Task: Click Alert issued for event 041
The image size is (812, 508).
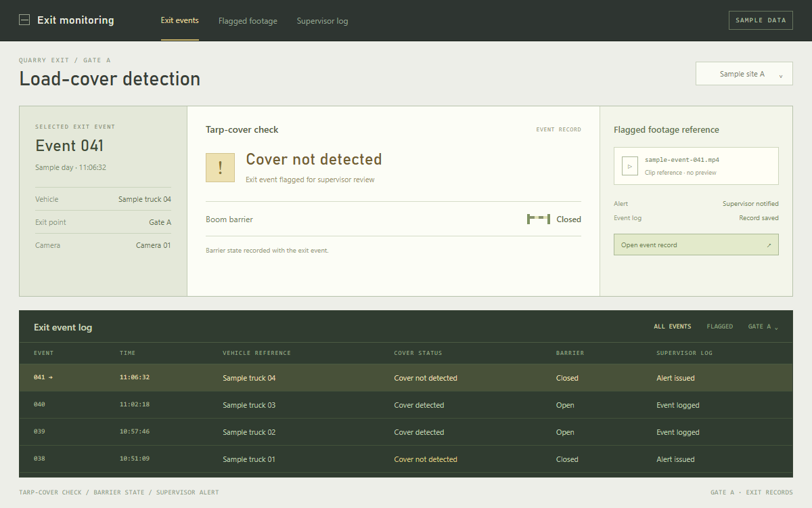Action: click(x=675, y=378)
